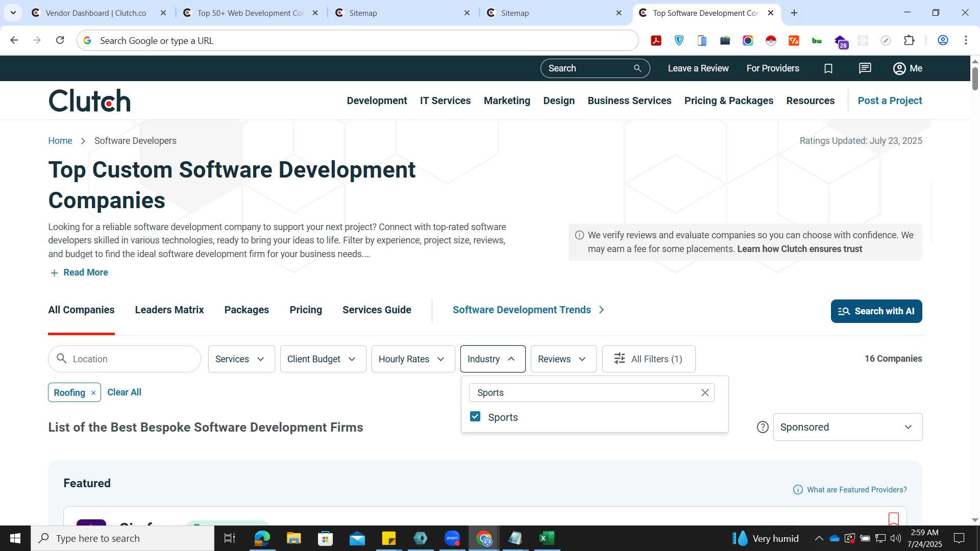Screen dimensions: 980x551
Task: Open the messages chat icon
Action: coord(865,68)
